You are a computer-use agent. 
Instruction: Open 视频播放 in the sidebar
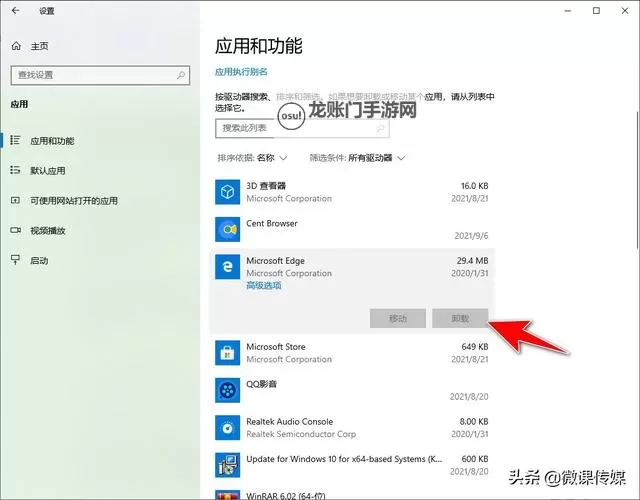[48, 231]
